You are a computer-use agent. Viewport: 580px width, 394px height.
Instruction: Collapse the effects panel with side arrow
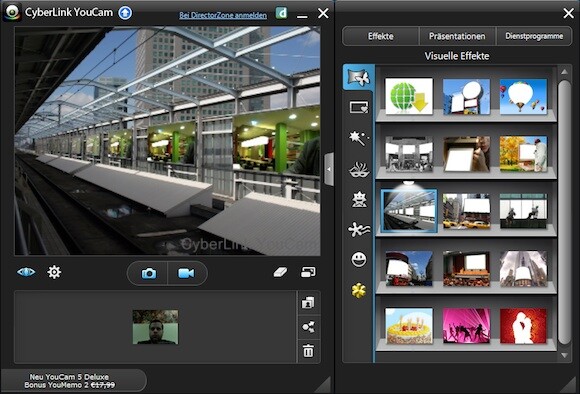[329, 169]
